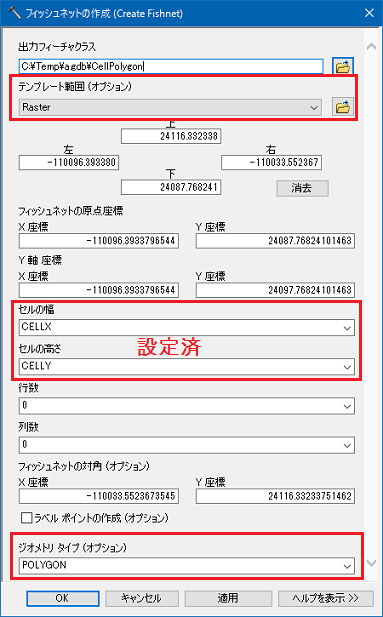383x617 pixels.
Task: Open the geometry type POLYGON dropdown
Action: 187,565
